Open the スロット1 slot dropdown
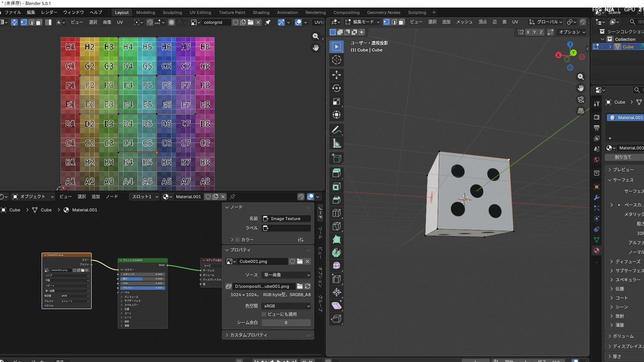 pyautogui.click(x=145, y=197)
